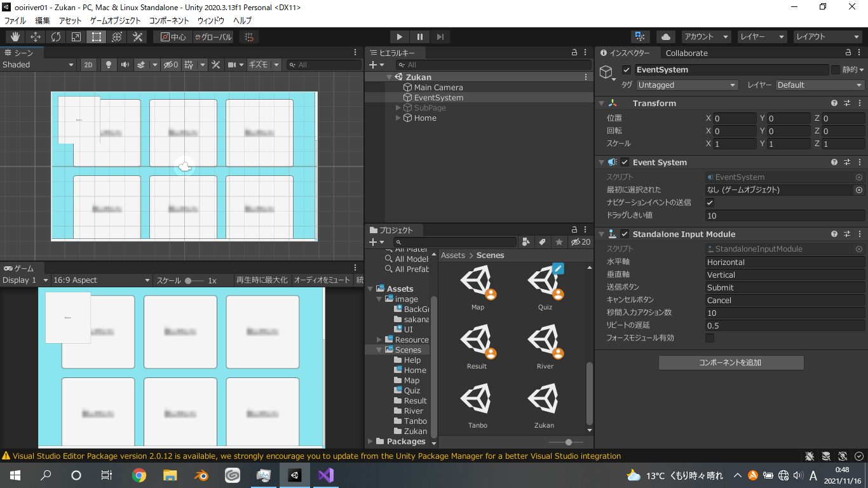This screenshot has height=488, width=868.
Task: Click the Add Component button
Action: [731, 363]
